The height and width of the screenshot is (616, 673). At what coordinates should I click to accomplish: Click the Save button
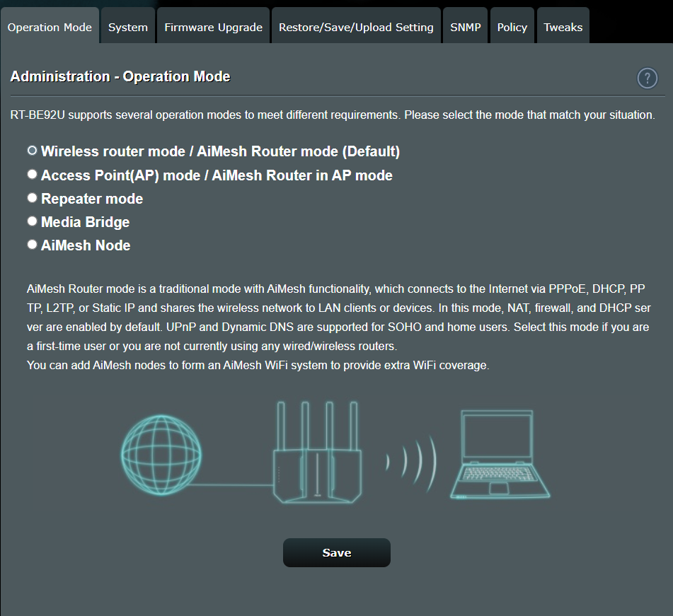tap(337, 552)
